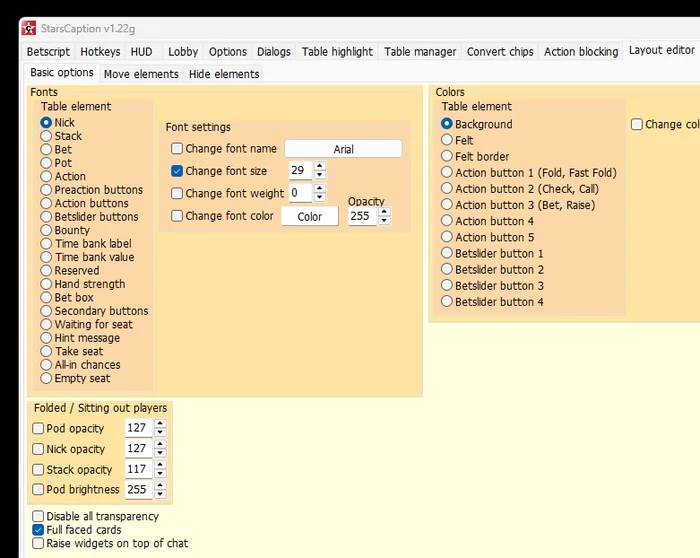Viewport: 700px width, 558px height.
Task: Decrease Nick opacity with down arrow
Action: pyautogui.click(x=160, y=453)
